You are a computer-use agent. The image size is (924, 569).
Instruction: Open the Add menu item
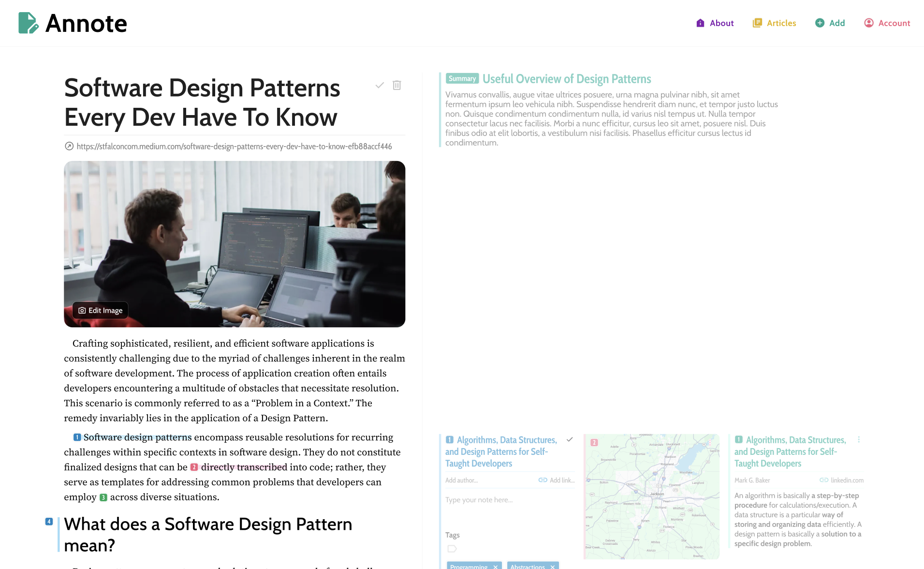830,23
